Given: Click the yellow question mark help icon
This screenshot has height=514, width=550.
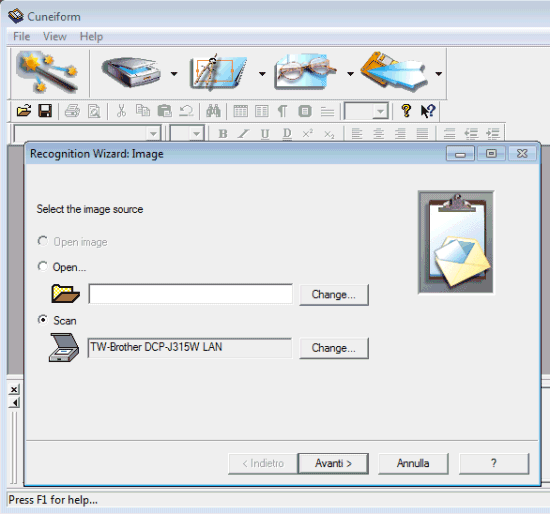Looking at the screenshot, I should click(x=406, y=111).
